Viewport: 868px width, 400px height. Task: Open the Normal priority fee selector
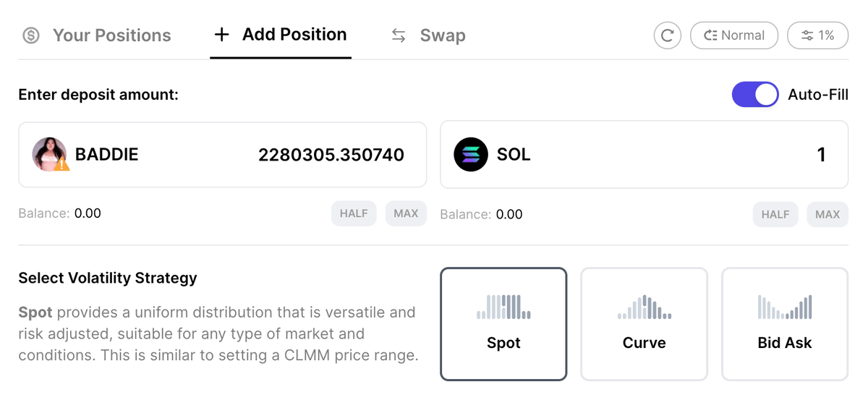[733, 35]
